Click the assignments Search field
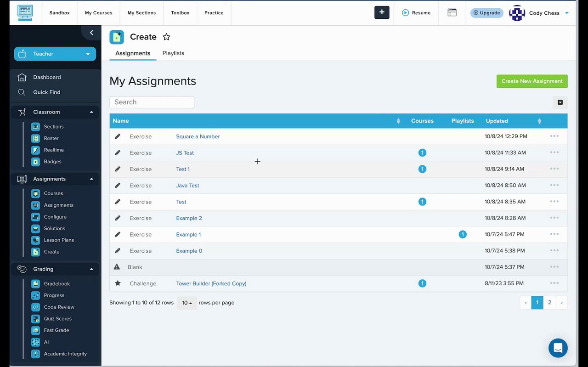The width and height of the screenshot is (588, 367). click(152, 102)
